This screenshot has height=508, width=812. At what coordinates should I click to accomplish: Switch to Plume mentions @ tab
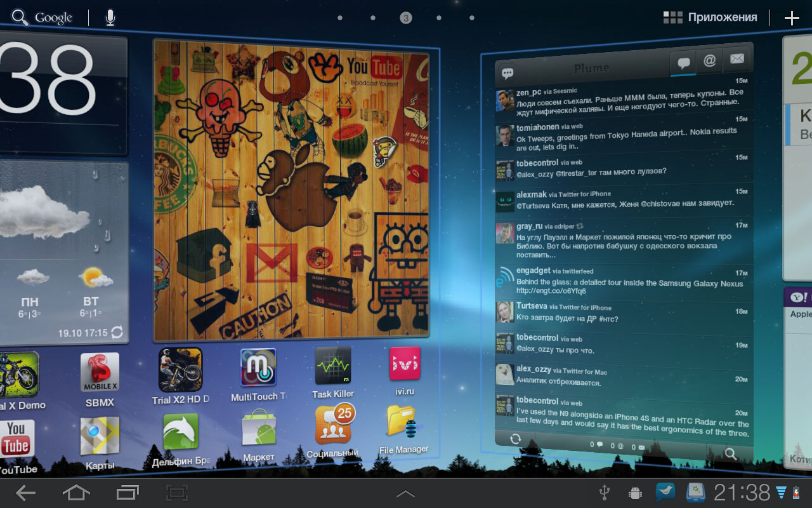click(x=709, y=60)
